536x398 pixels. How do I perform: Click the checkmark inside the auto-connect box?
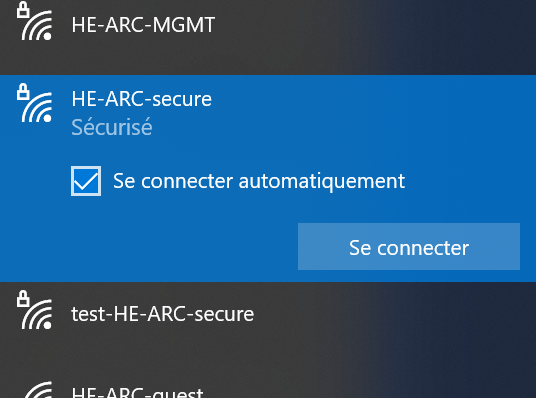[x=86, y=181]
